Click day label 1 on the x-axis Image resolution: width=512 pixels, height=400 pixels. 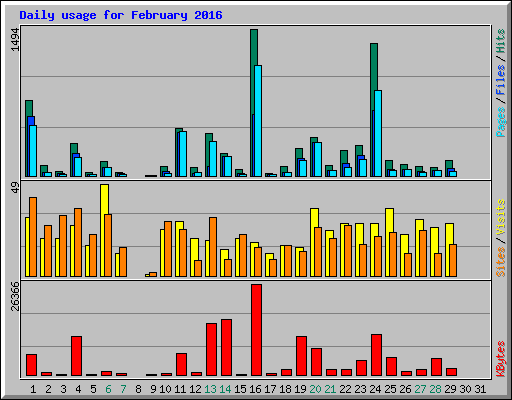(33, 389)
